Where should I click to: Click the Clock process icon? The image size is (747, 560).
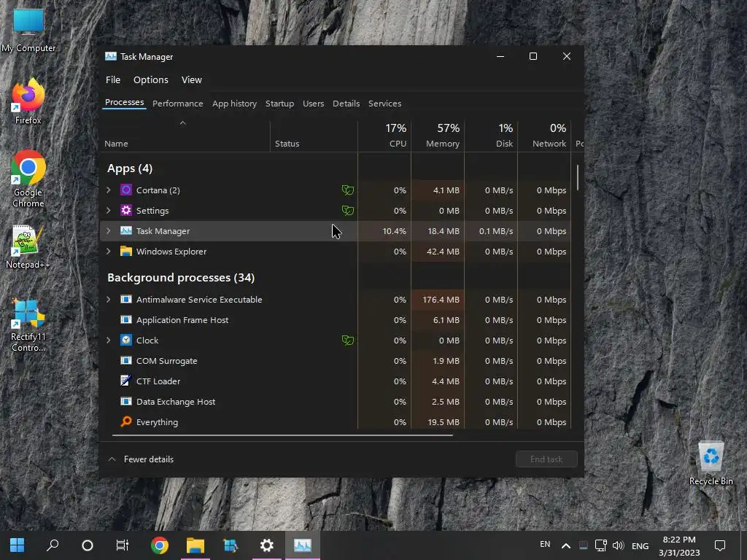click(x=125, y=340)
